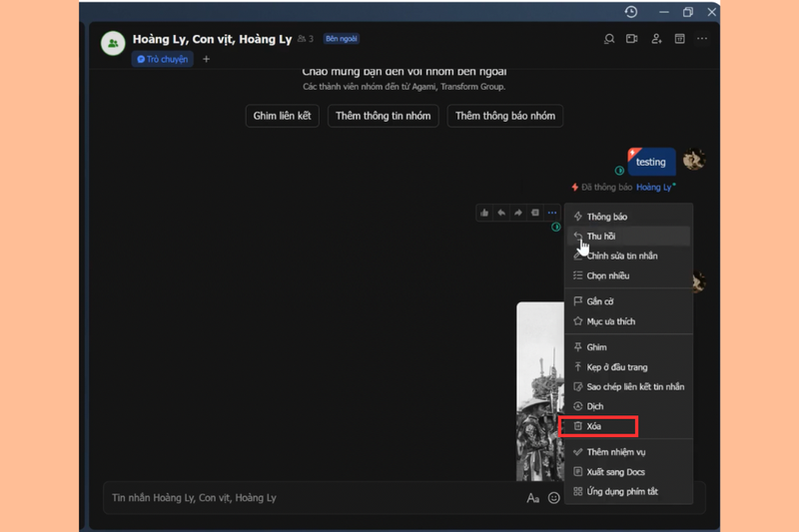Click the Thêm thông tin nhóm button
This screenshot has width=799, height=532.
click(384, 116)
